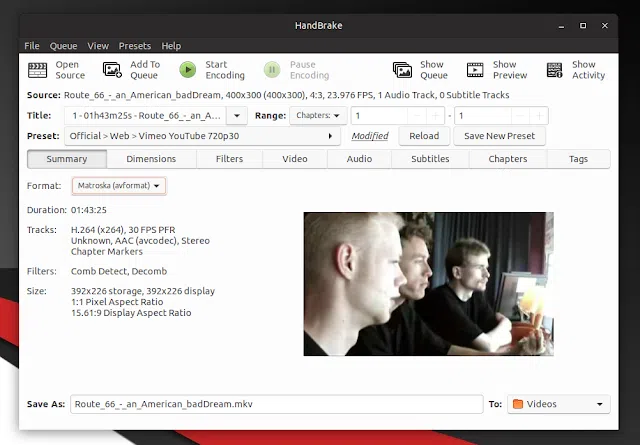The height and width of the screenshot is (445, 640).
Task: Decrease the start chapter value
Action: [417, 116]
